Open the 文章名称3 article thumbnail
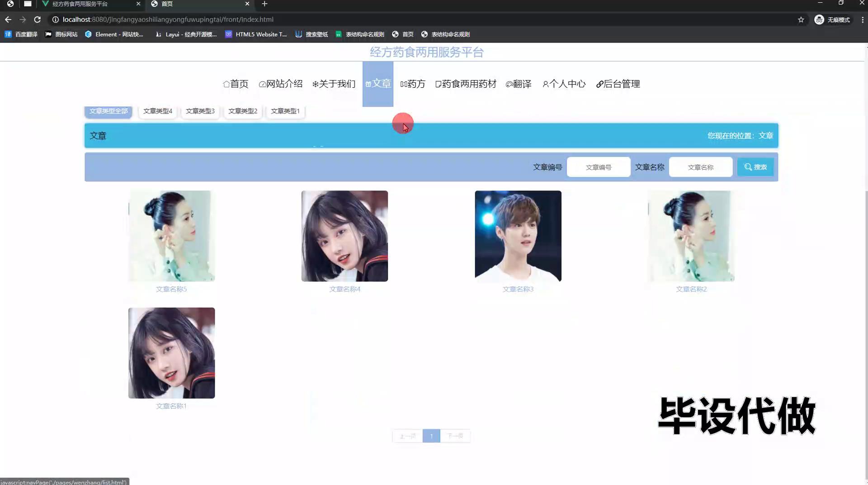868x485 pixels. tap(518, 236)
